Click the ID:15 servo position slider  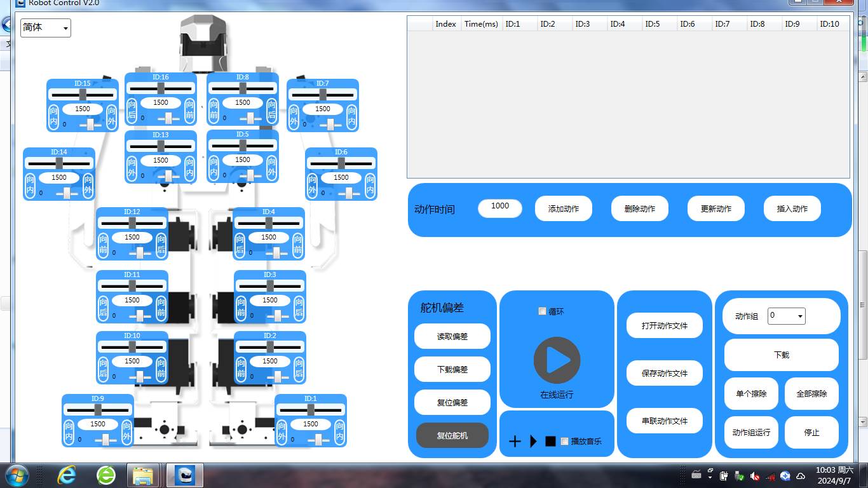(83, 95)
